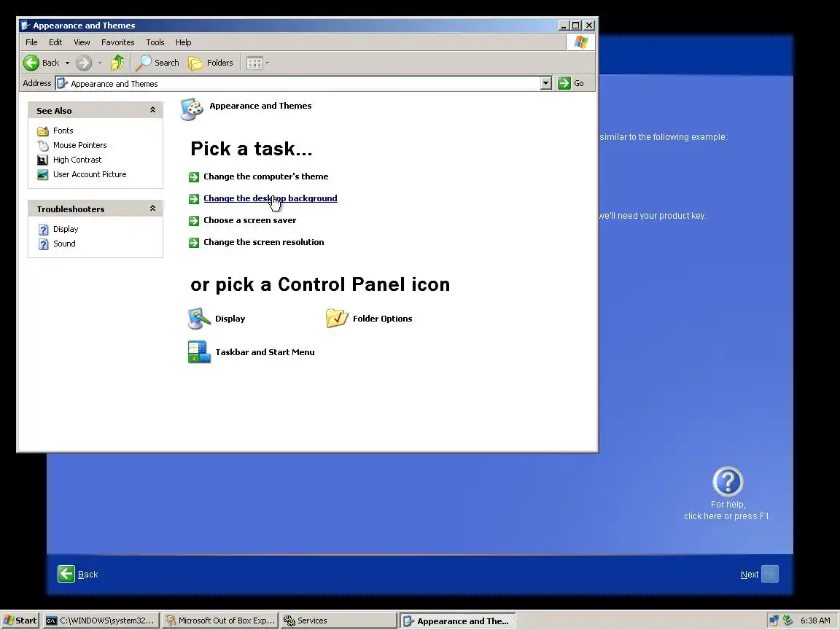Viewport: 840px width, 630px height.
Task: Expand the Address bar dropdown list
Action: [x=546, y=83]
